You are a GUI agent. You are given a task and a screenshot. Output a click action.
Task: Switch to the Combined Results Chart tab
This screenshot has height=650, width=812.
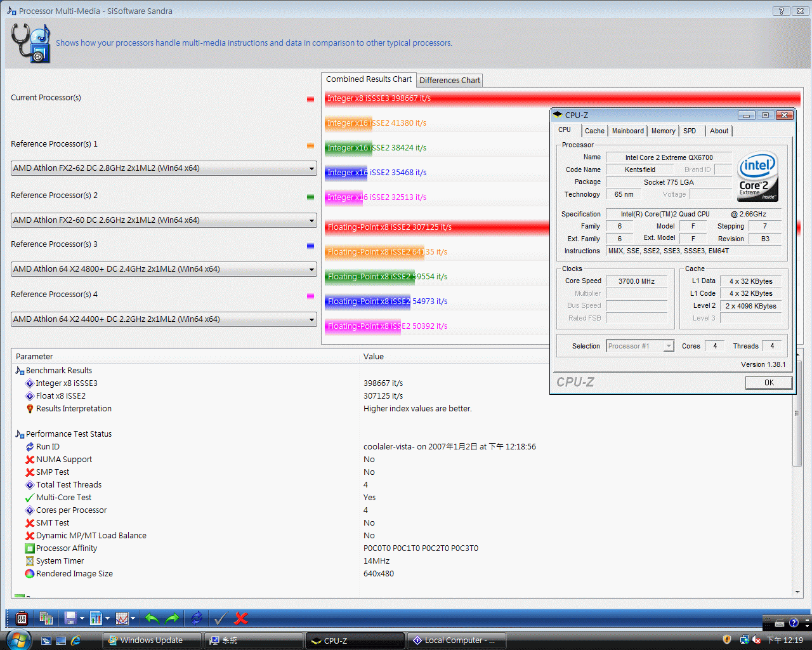[369, 79]
